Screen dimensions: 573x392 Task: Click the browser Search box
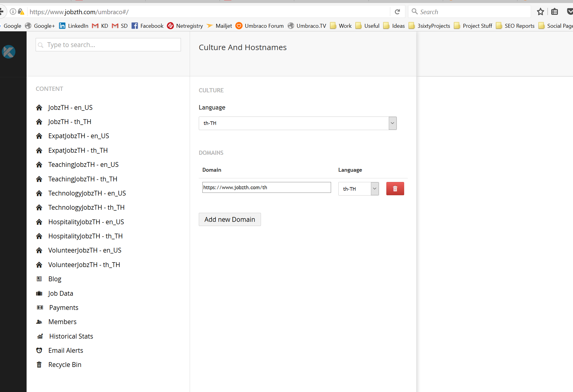tap(470, 12)
